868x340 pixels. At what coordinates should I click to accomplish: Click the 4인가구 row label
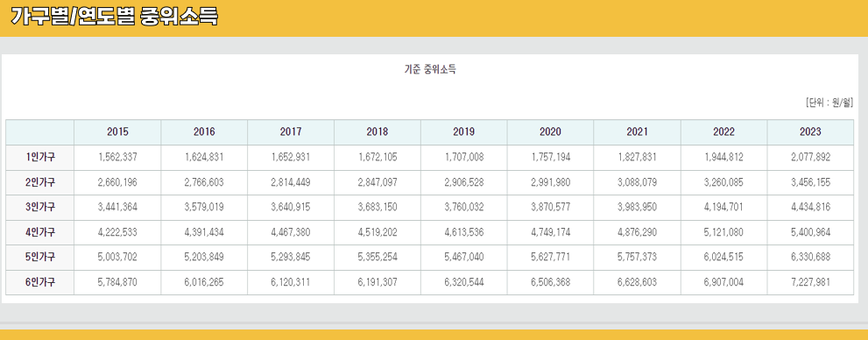tap(40, 232)
